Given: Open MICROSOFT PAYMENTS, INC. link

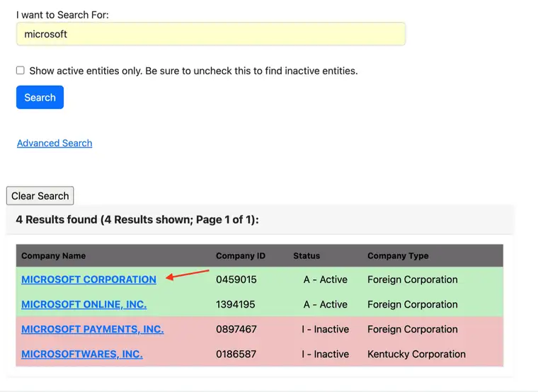Looking at the screenshot, I should [92, 329].
